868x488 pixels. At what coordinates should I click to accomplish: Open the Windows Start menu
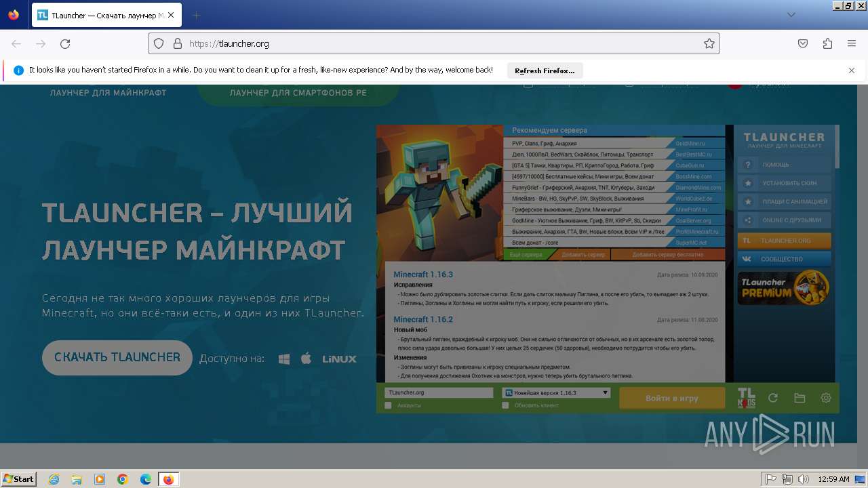[x=19, y=479]
